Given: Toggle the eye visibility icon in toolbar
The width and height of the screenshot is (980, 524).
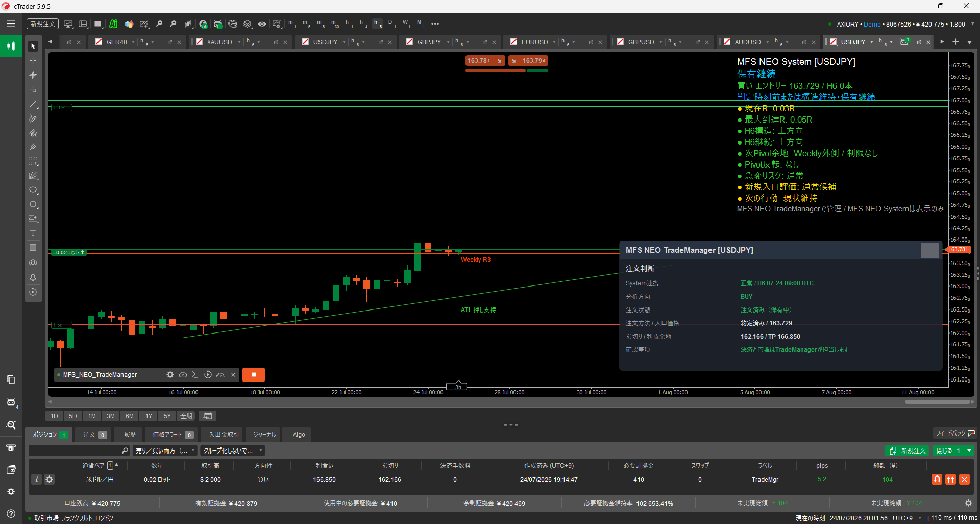Looking at the screenshot, I should click(x=262, y=24).
